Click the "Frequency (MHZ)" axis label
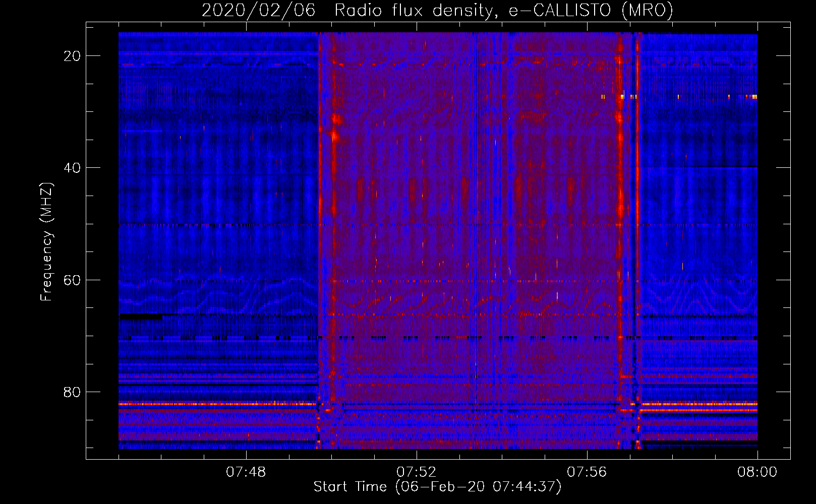The width and height of the screenshot is (816, 504). click(x=46, y=242)
